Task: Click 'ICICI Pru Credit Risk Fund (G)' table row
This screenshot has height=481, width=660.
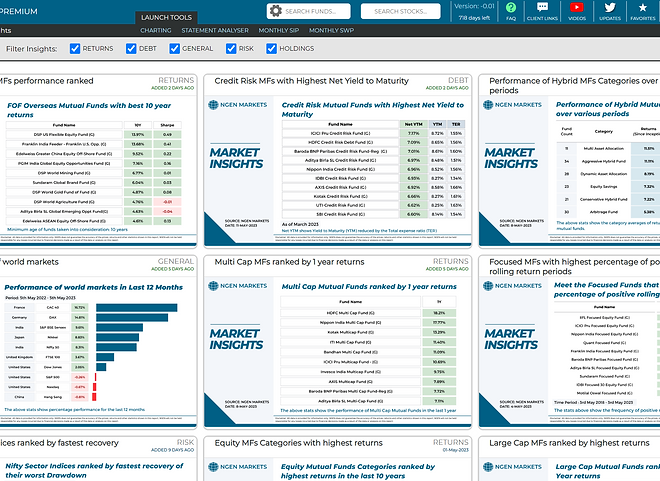Action: [x=373, y=133]
